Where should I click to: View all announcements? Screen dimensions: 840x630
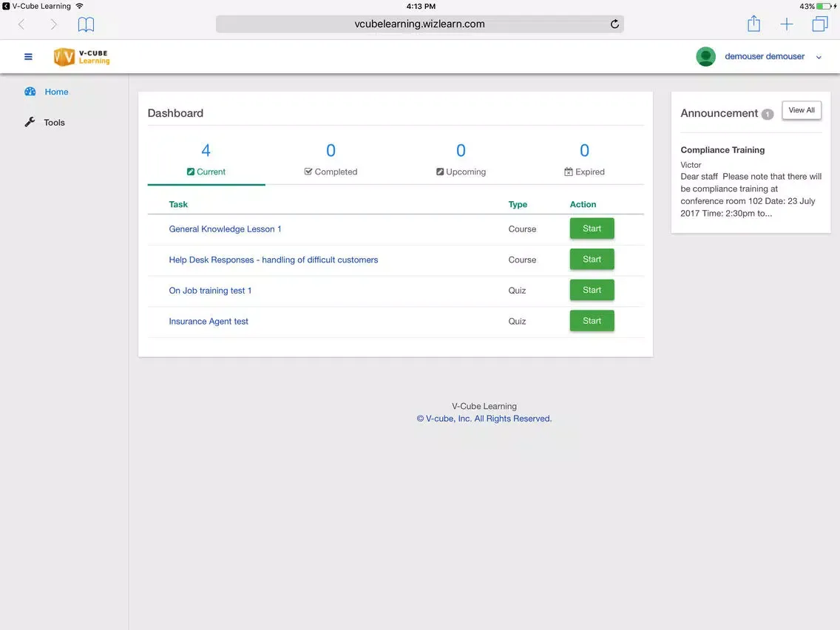pyautogui.click(x=801, y=110)
